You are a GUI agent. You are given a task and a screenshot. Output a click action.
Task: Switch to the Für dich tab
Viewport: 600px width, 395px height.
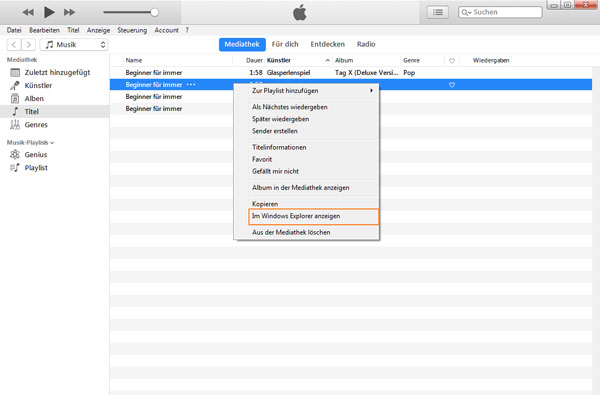tap(285, 44)
